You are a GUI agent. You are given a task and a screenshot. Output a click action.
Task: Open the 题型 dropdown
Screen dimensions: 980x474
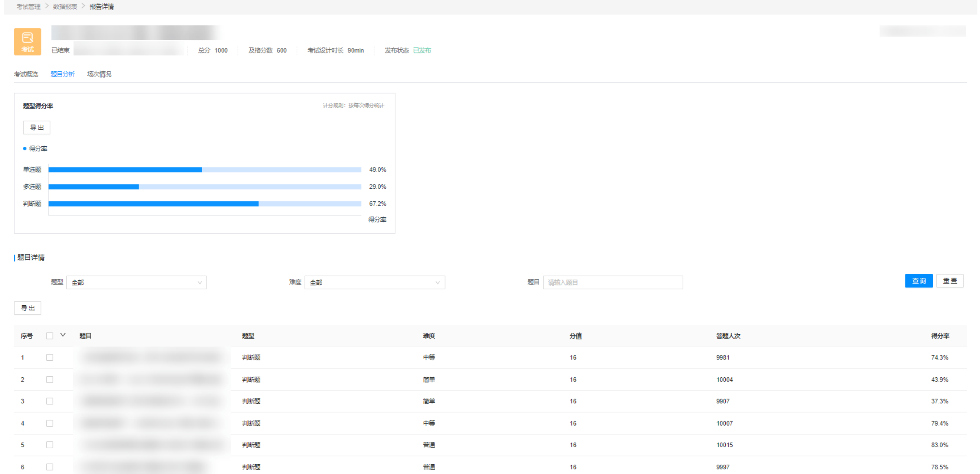tap(137, 282)
